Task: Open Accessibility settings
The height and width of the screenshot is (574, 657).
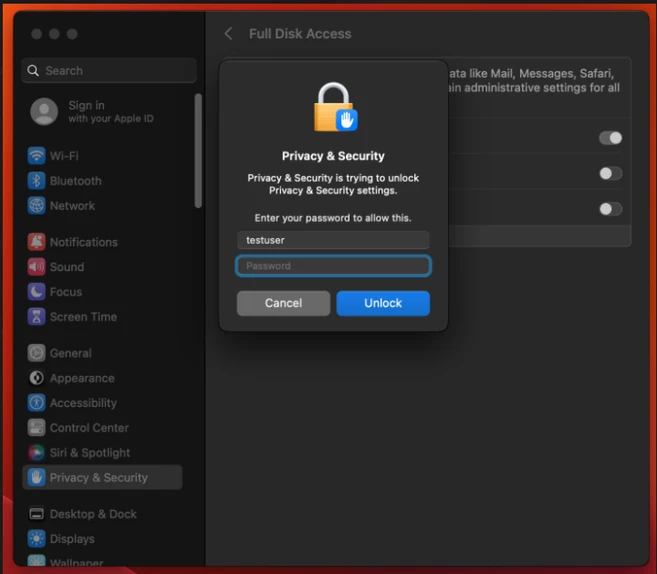Action: point(83,403)
